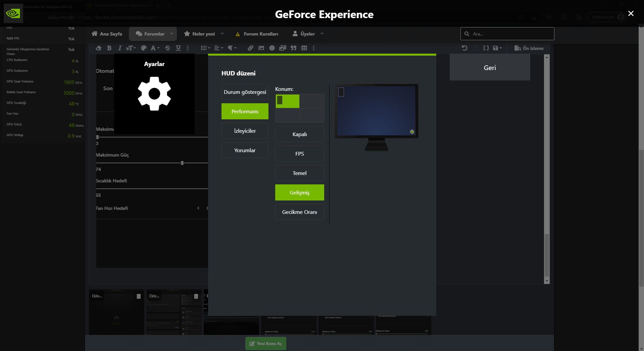Close the GeForce Experience overlay
This screenshot has height=351, width=644.
pos(631,13)
